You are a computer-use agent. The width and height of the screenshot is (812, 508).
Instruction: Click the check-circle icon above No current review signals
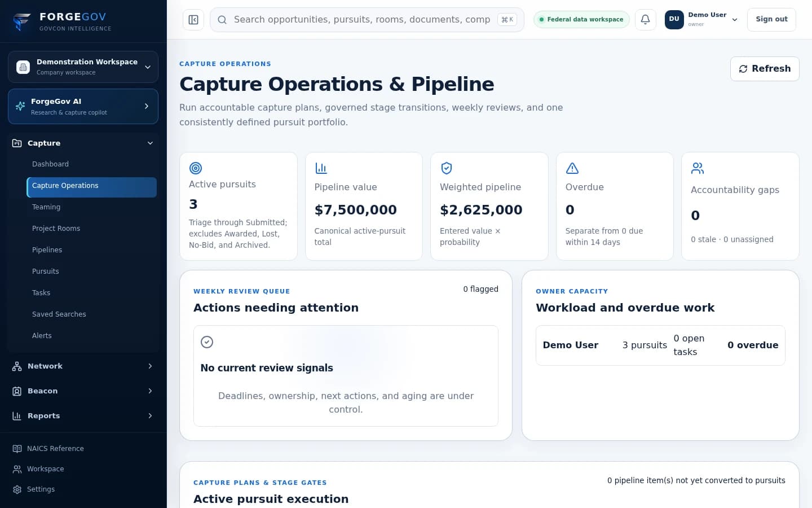(x=207, y=342)
